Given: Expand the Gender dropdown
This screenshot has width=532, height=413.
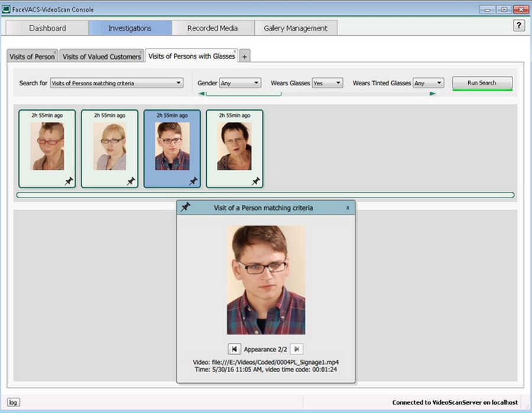Looking at the screenshot, I should point(240,83).
